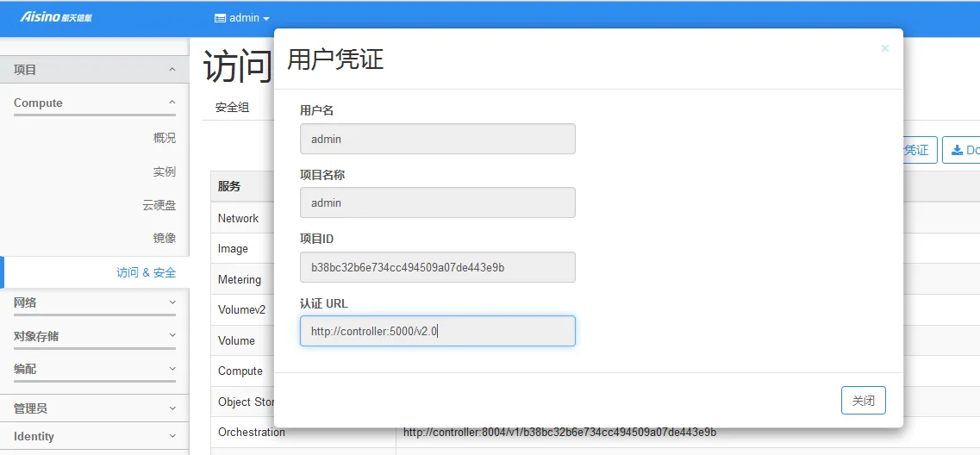Screen dimensions: 980x455
Task: Click the download button beside 凭证
Action: tap(963, 150)
